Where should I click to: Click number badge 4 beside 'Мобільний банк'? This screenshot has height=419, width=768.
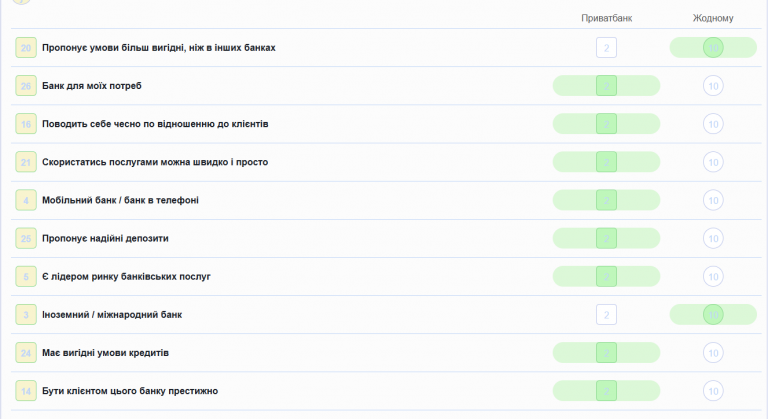click(26, 200)
